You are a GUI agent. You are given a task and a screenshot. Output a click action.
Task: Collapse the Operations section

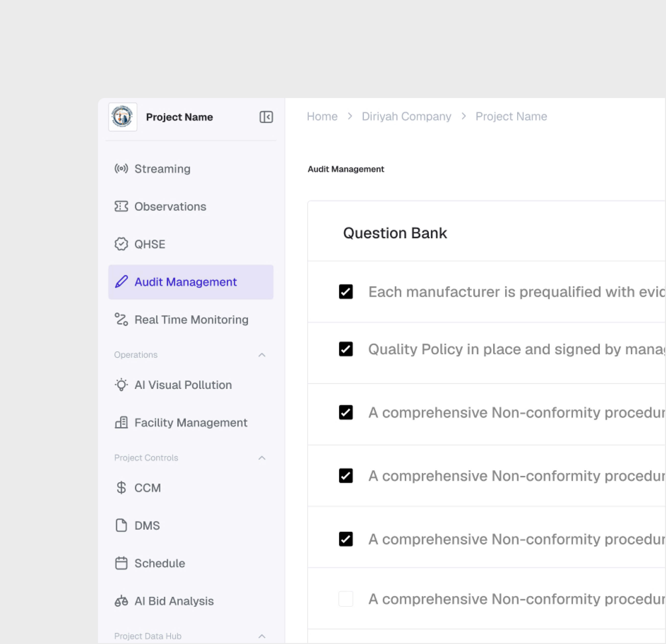tap(262, 355)
